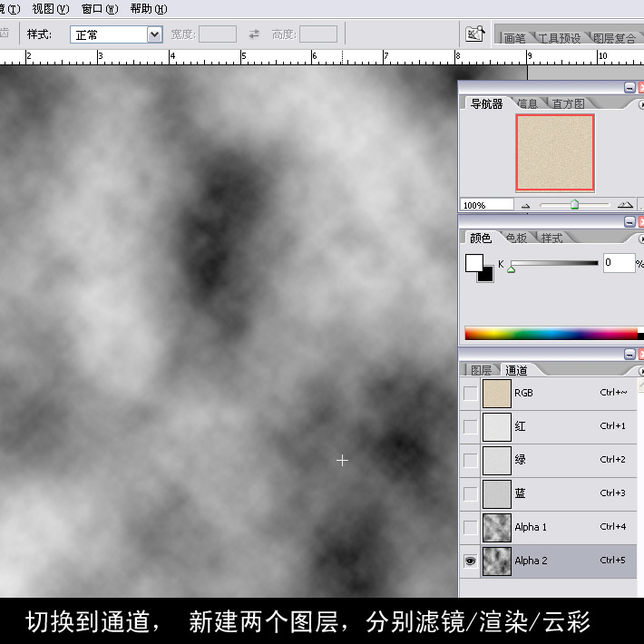Click the Alpha 2 channel name

coord(531,561)
